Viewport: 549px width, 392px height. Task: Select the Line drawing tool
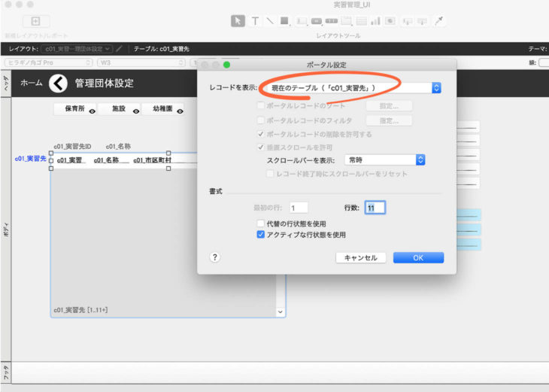pos(269,21)
